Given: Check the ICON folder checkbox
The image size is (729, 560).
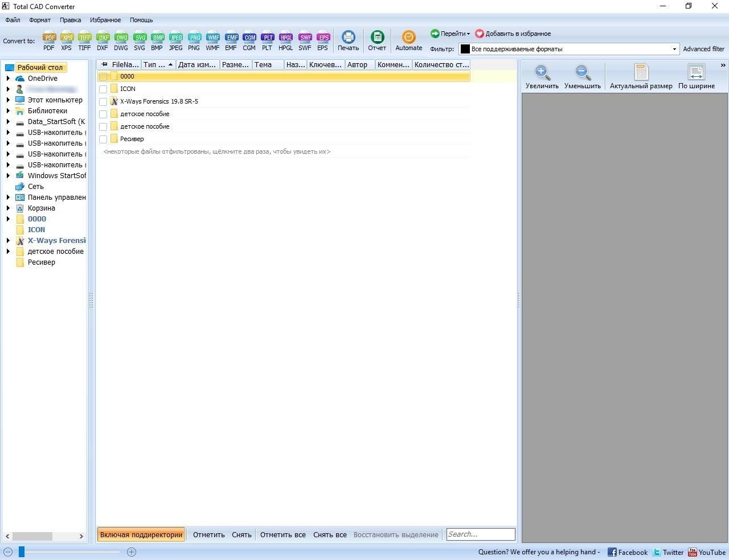Looking at the screenshot, I should (103, 89).
